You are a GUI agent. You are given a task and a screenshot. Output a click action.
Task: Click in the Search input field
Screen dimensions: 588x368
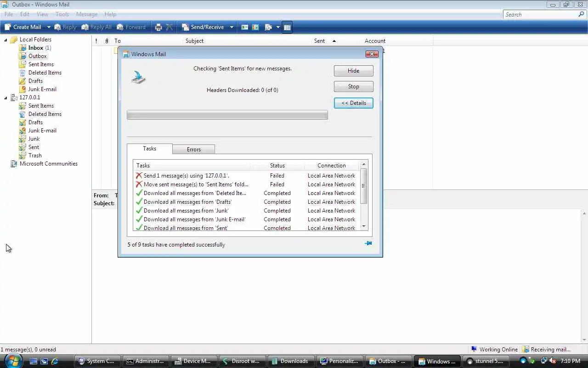[x=540, y=14]
